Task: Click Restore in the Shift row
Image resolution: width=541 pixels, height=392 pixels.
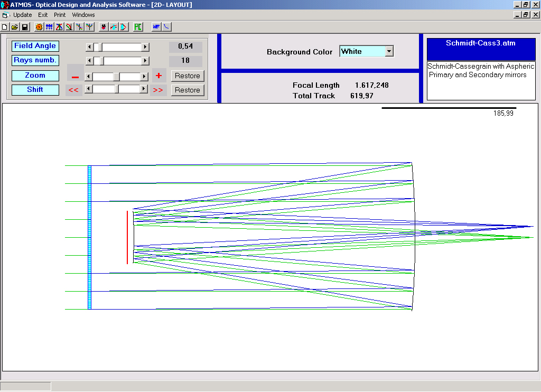Action: point(188,90)
